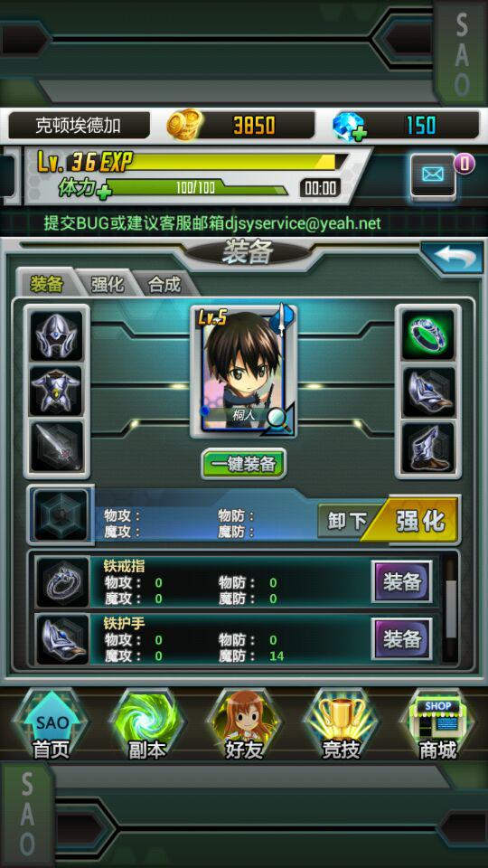Add diamonds with the blue gem plus
488x868 pixels.
[x=351, y=127]
